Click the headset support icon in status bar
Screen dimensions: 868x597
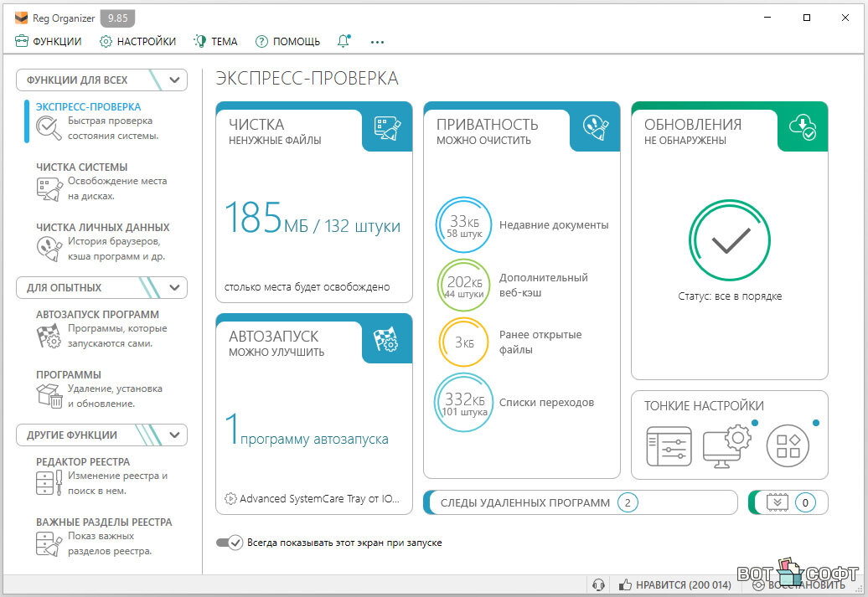pos(598,584)
